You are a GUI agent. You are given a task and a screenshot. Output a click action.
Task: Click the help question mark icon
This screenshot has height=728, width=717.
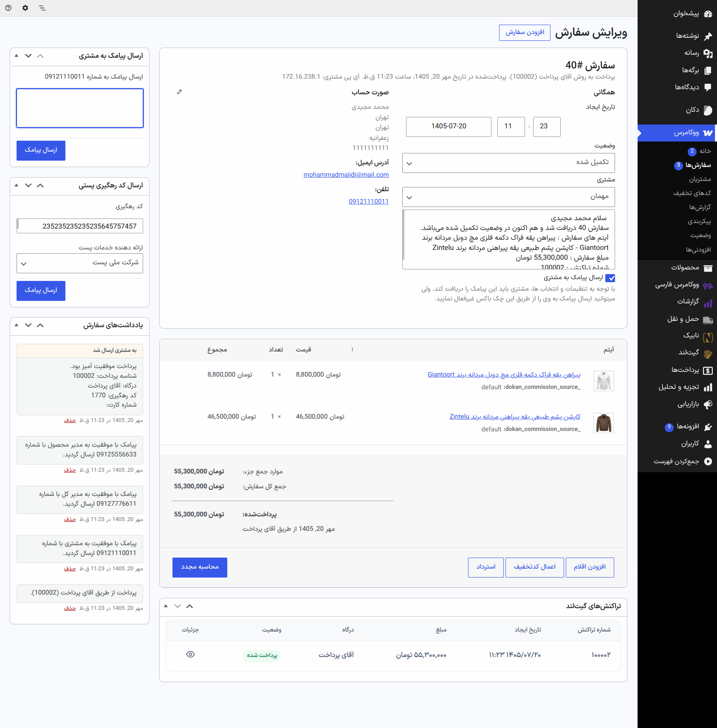point(8,8)
